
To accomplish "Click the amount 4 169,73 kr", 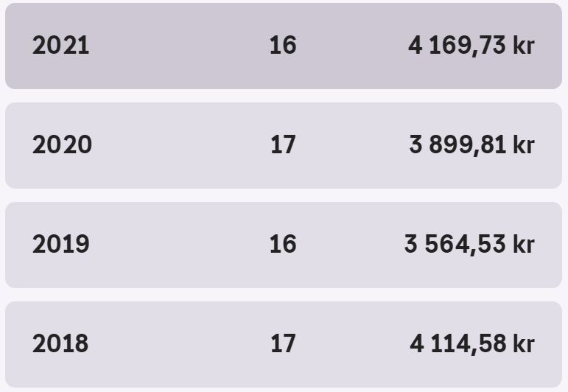I will tap(471, 46).
